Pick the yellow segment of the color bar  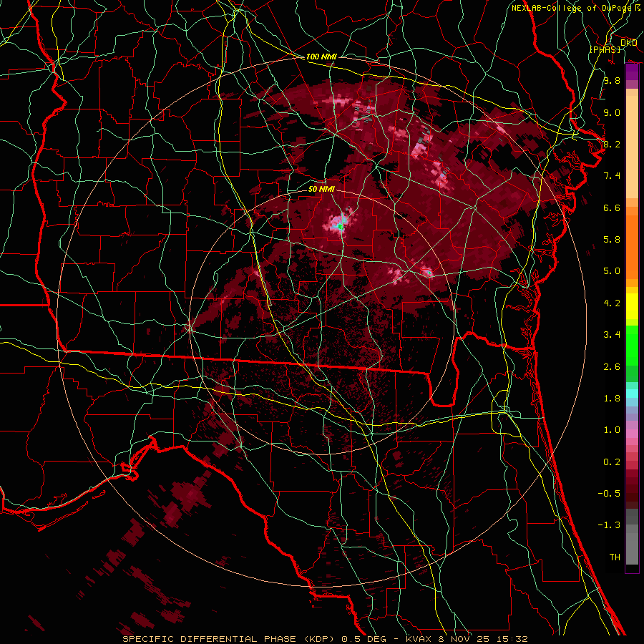point(632,306)
